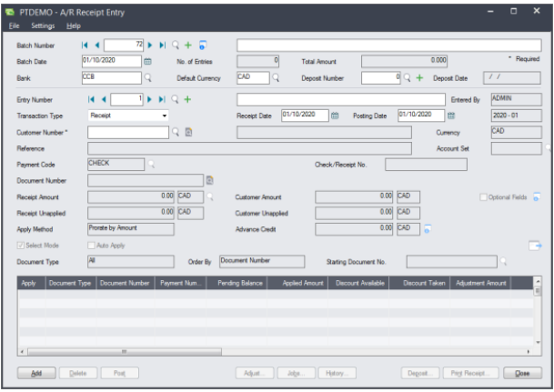Open Order By combo box
The image size is (554, 392).
coord(262,261)
